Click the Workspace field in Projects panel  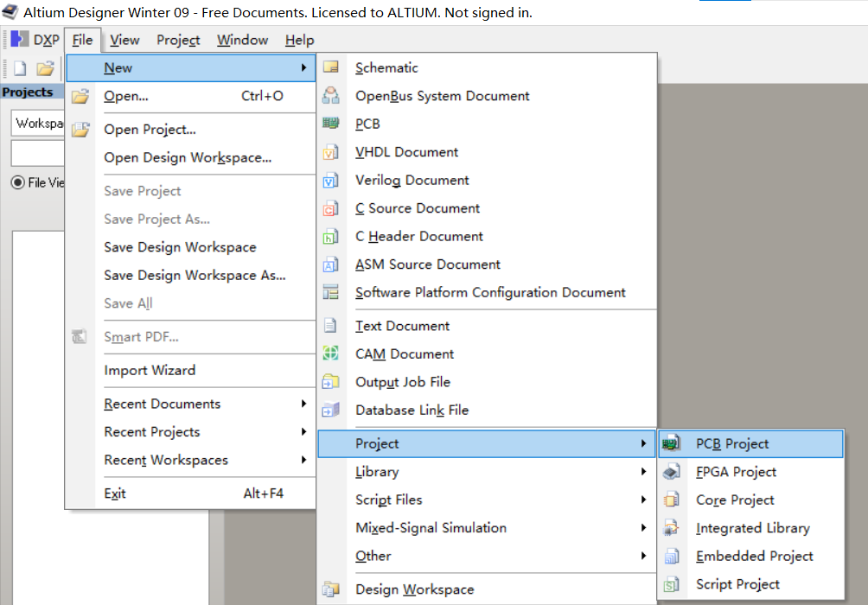(x=38, y=123)
